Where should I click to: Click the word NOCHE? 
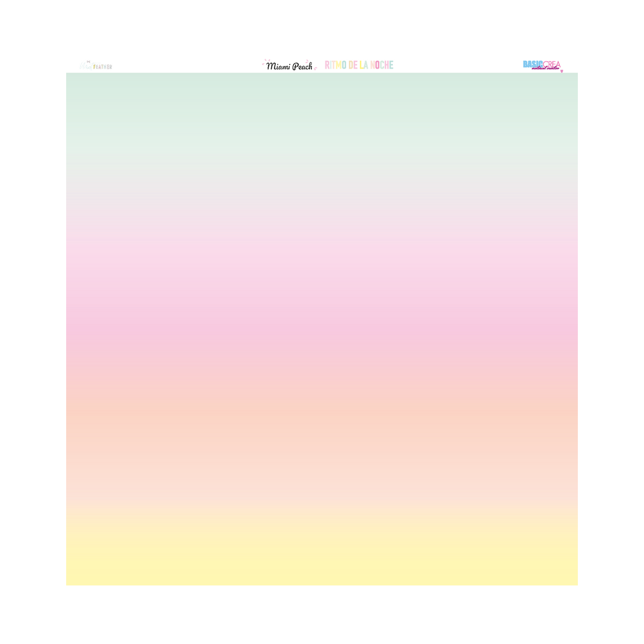[382, 65]
